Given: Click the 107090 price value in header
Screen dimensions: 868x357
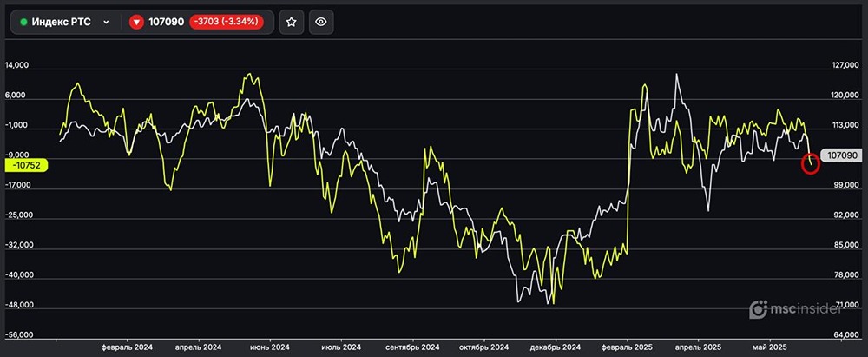Looking at the screenshot, I should click(x=167, y=22).
